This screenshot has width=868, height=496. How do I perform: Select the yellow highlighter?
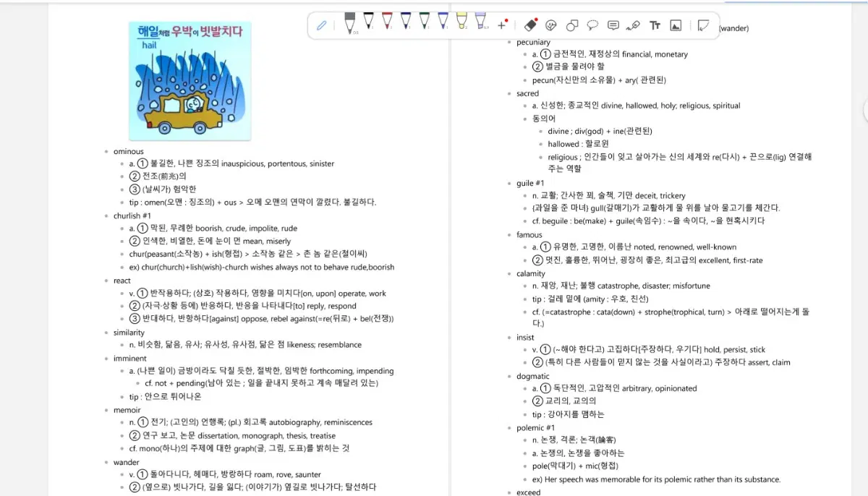coord(461,22)
